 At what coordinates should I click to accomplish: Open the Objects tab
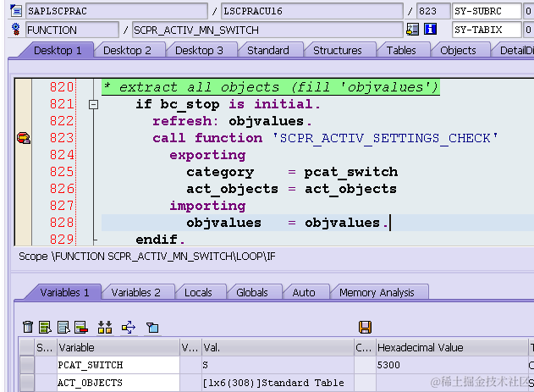458,51
